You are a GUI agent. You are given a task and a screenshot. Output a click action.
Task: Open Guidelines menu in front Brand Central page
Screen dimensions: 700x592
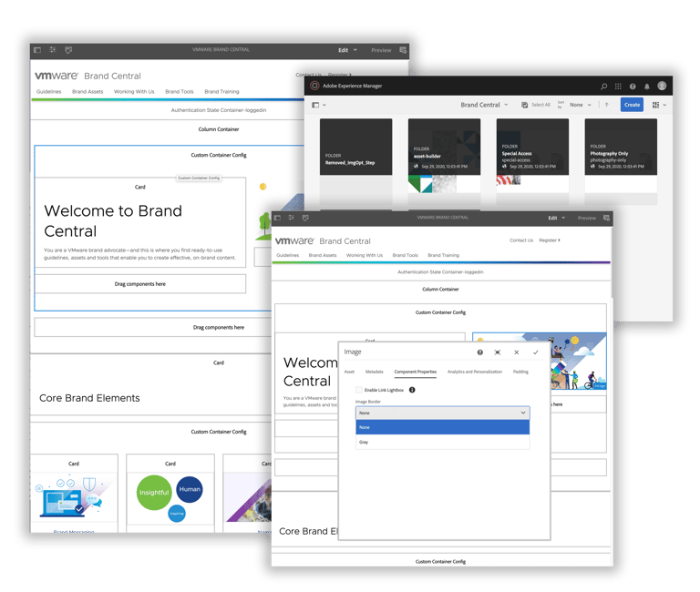point(287,255)
